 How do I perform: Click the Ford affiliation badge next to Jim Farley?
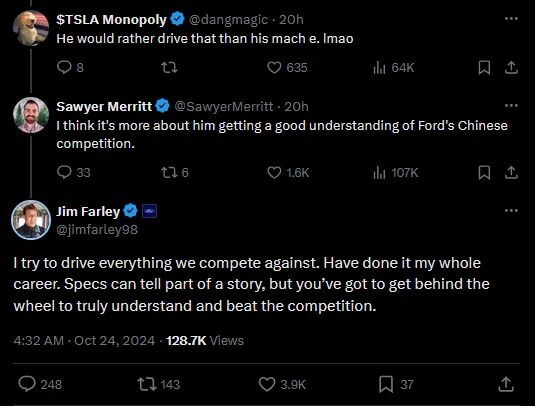149,211
